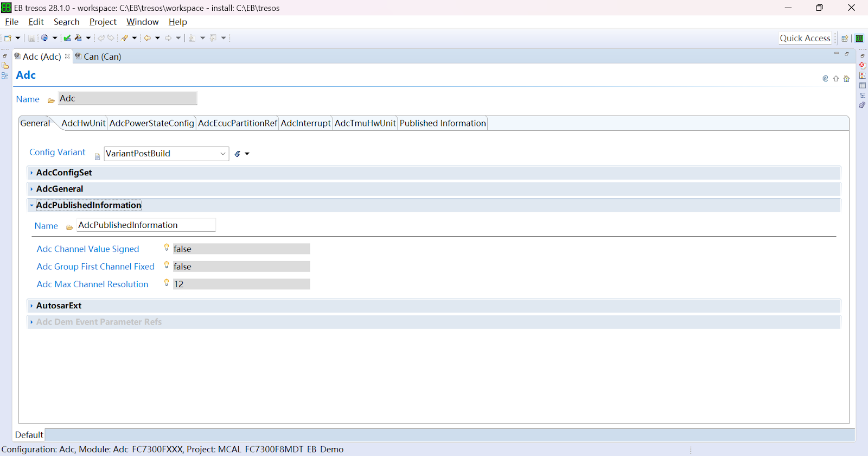The height and width of the screenshot is (456, 868).
Task: Open the node outline left sidebar icon
Action: tap(5, 76)
